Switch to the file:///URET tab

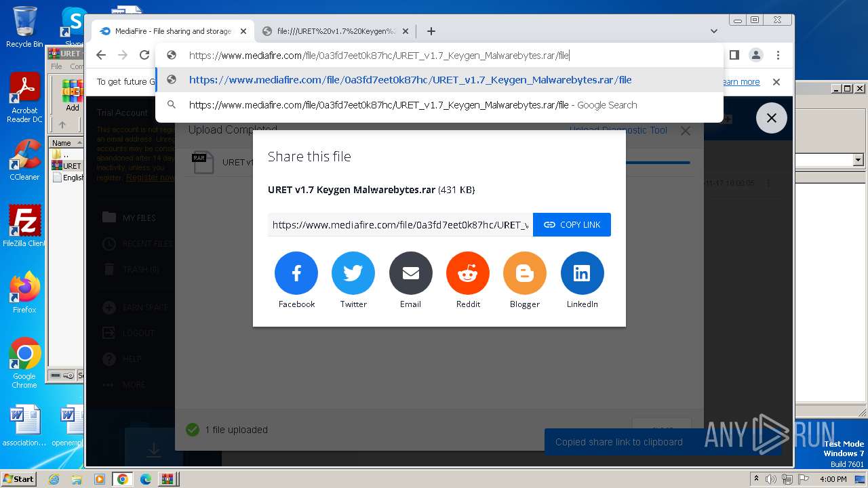click(336, 31)
